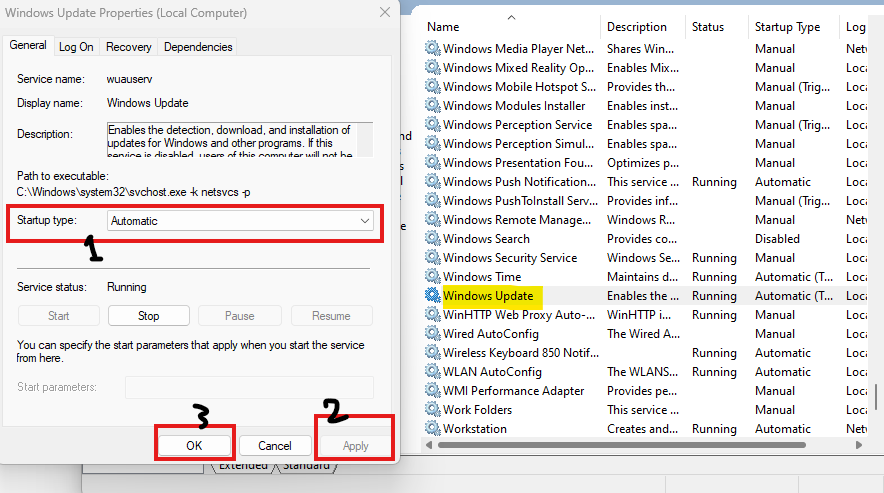Screen dimensions: 884x493
Task: Click the Pause service button
Action: click(x=240, y=316)
